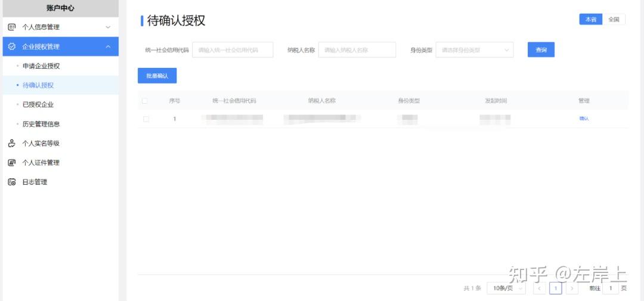Click the 个人信息管理 sidebar icon

coord(12,27)
